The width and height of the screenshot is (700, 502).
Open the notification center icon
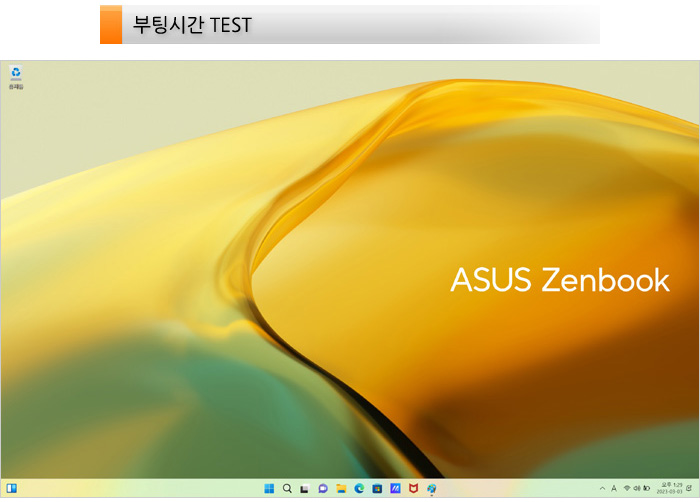689,488
